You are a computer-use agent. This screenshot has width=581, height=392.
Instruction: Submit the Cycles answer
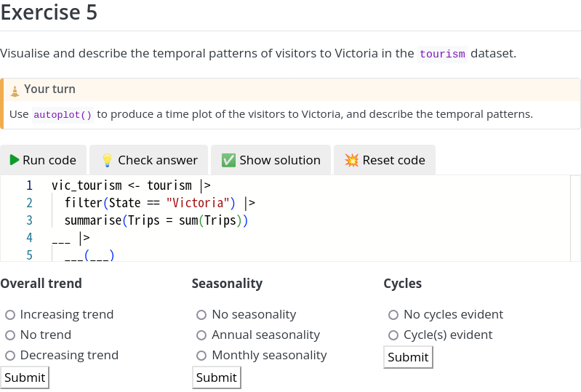click(x=408, y=357)
